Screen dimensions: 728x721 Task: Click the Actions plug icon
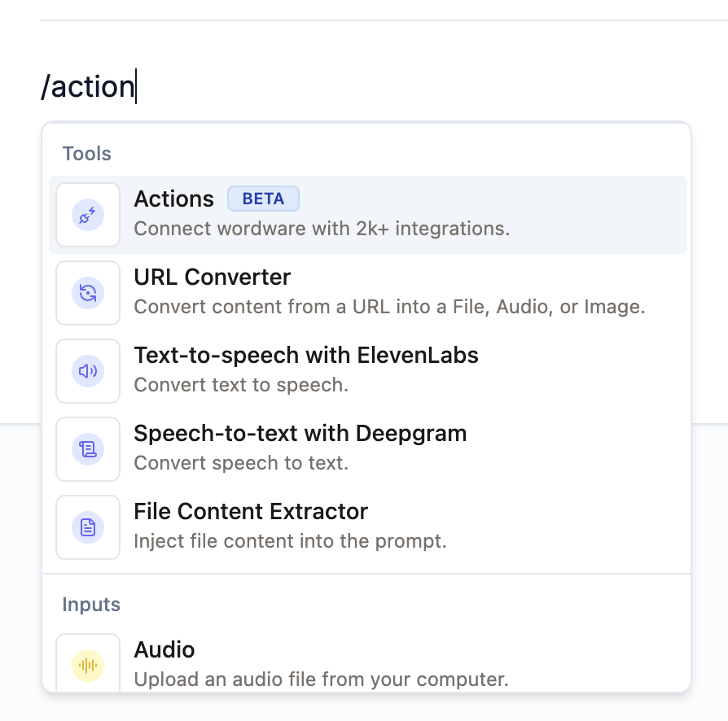click(88, 215)
